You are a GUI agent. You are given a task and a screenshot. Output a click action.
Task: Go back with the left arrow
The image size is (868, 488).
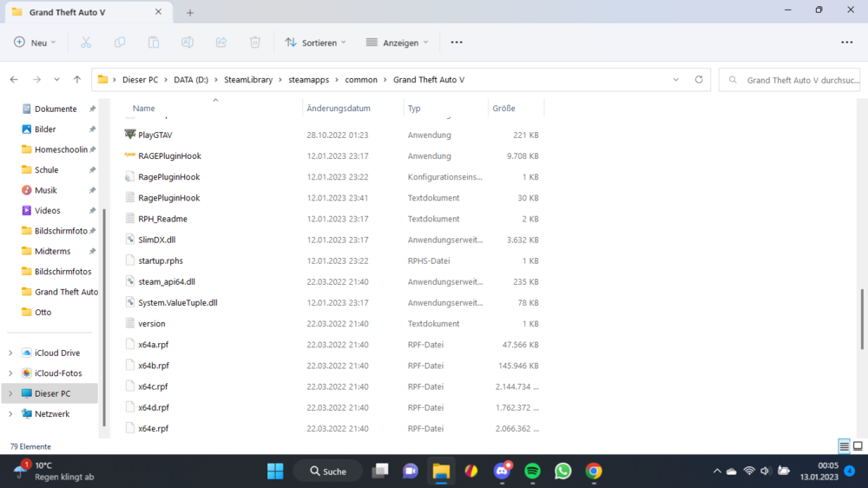pyautogui.click(x=14, y=80)
